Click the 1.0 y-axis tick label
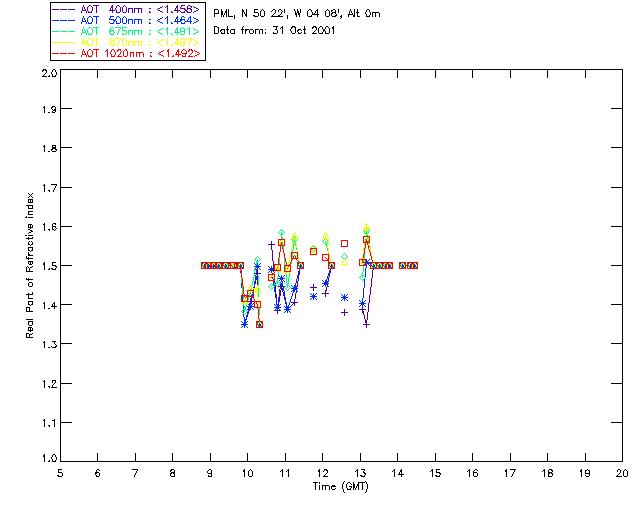Image resolution: width=640 pixels, height=512 pixels. coord(49,458)
